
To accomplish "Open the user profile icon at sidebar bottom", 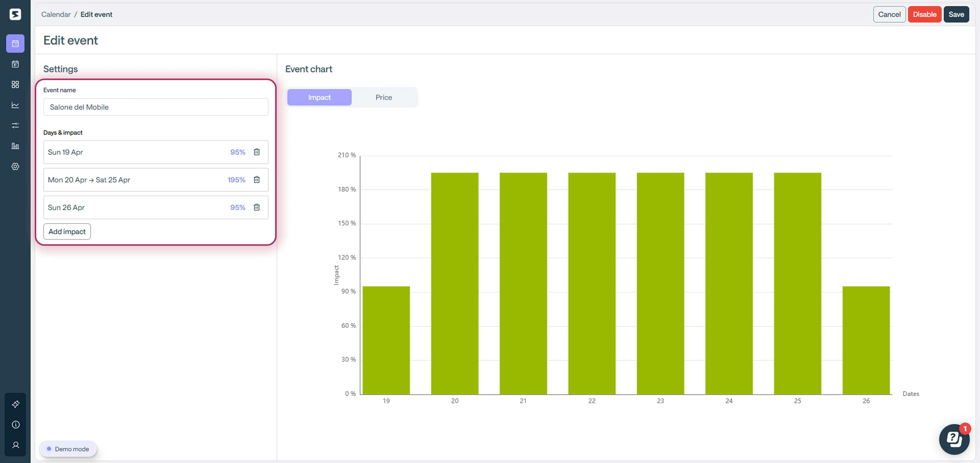I will (15, 445).
